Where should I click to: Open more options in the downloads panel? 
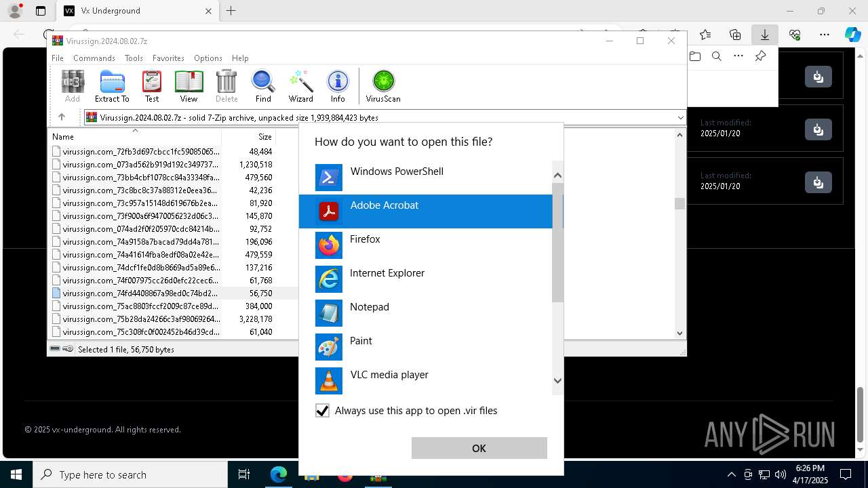coord(738,56)
